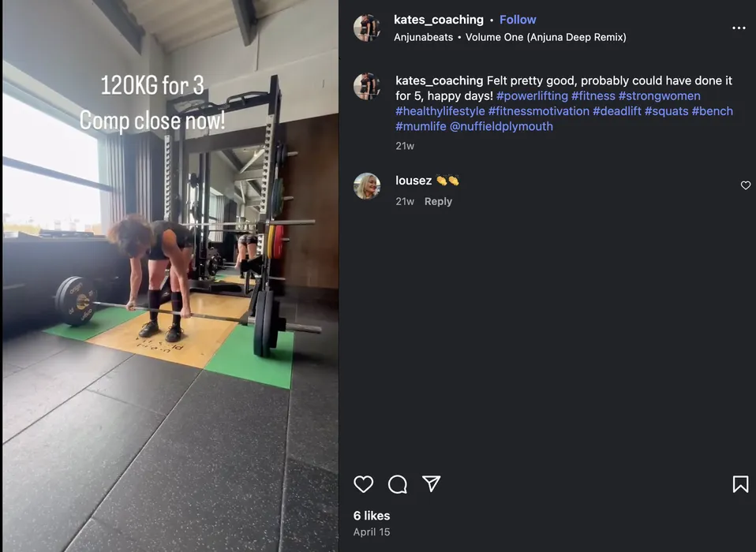Visit @nuffieldplymouth mention
Screen dimensions: 756x552
(501, 126)
